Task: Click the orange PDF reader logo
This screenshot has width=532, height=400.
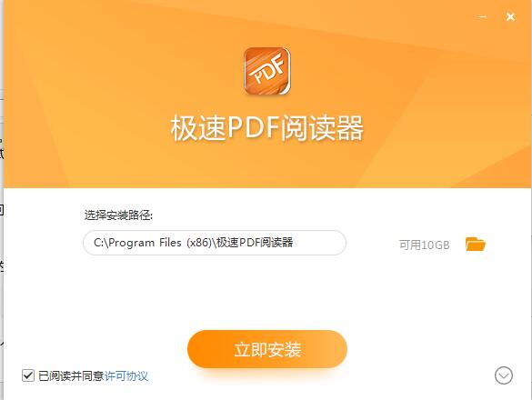Action: (x=267, y=71)
